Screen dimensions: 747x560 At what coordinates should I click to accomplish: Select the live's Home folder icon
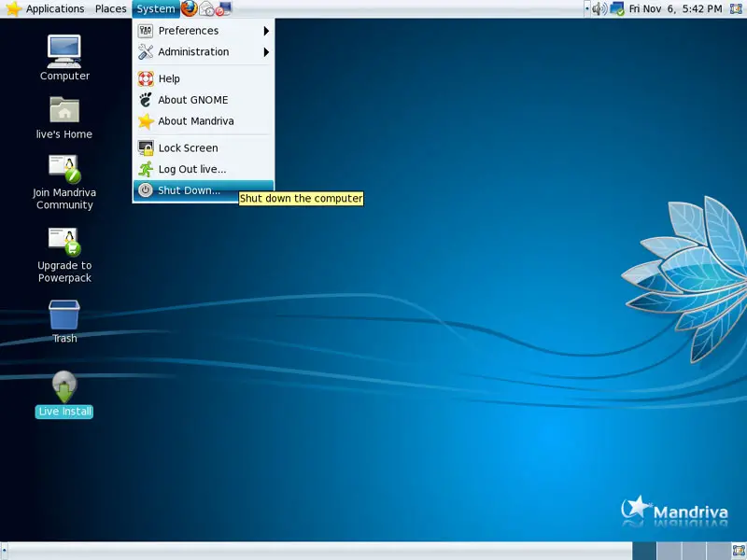[64, 110]
